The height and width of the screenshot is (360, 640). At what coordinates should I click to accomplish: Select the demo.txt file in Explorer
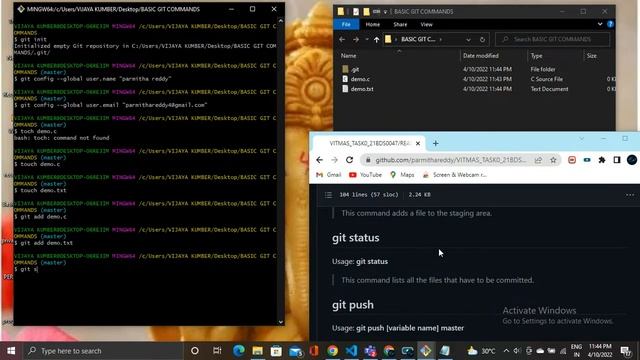(362, 89)
